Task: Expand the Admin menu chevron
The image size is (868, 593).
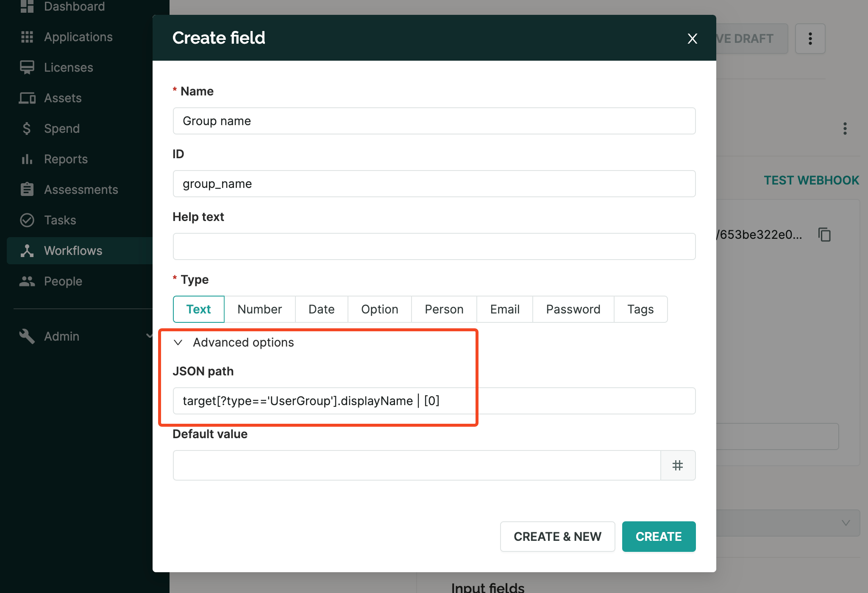Action: pyautogui.click(x=149, y=336)
